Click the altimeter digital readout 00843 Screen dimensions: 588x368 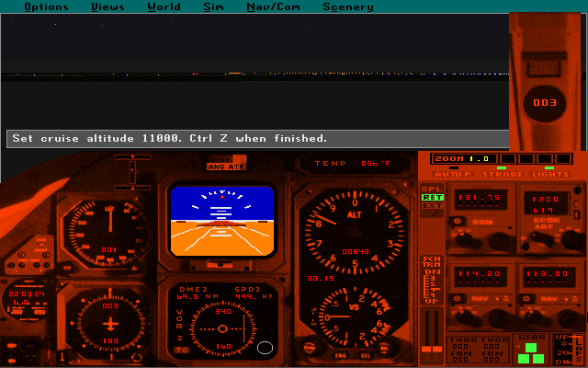[x=356, y=251]
